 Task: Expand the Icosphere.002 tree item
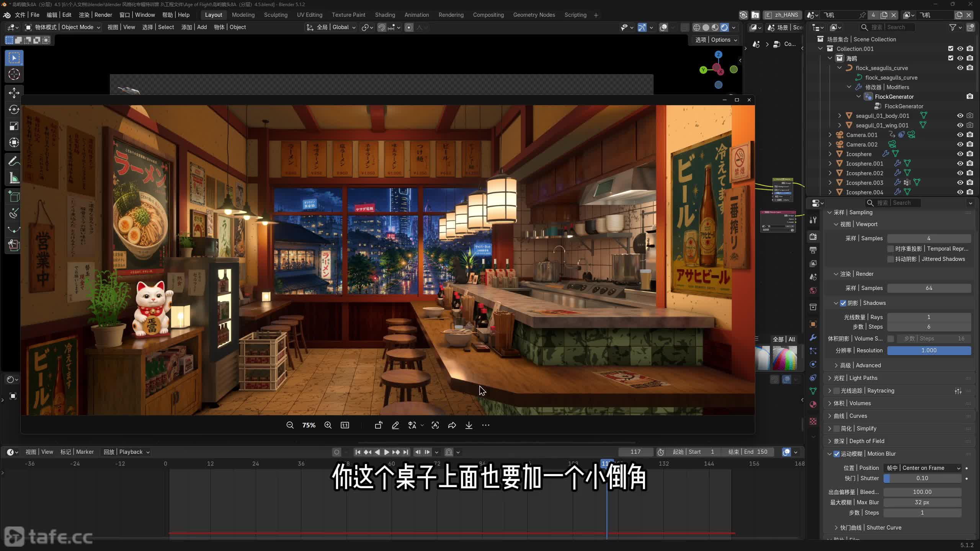[x=830, y=173]
